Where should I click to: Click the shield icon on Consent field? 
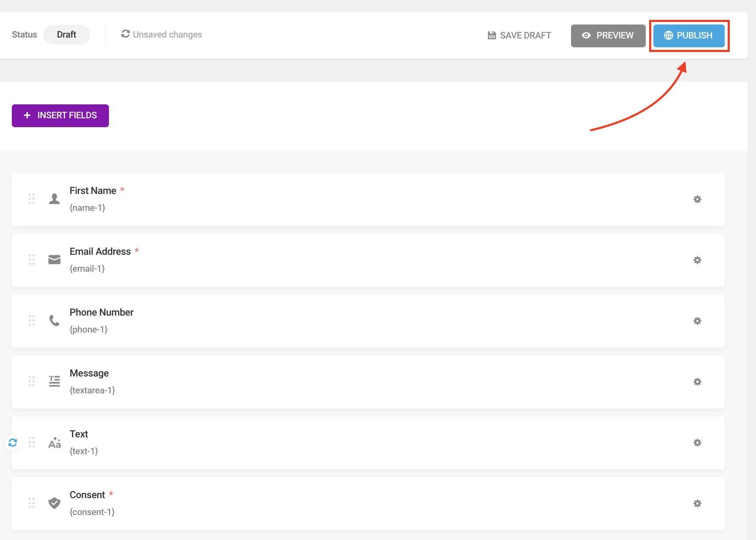point(54,503)
